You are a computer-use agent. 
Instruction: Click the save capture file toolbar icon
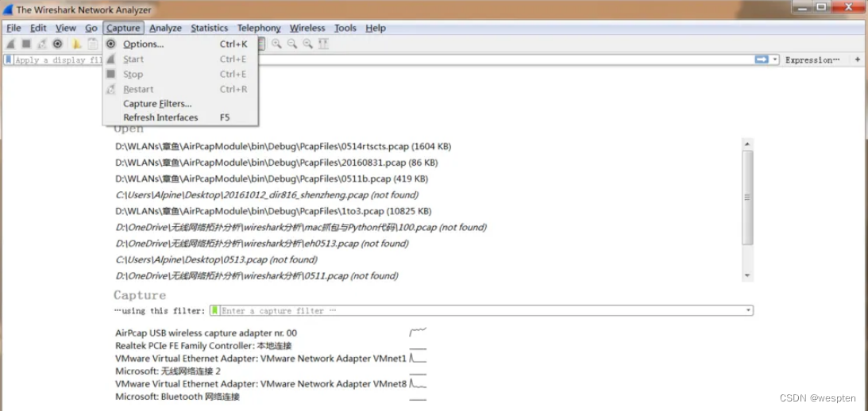[x=92, y=44]
